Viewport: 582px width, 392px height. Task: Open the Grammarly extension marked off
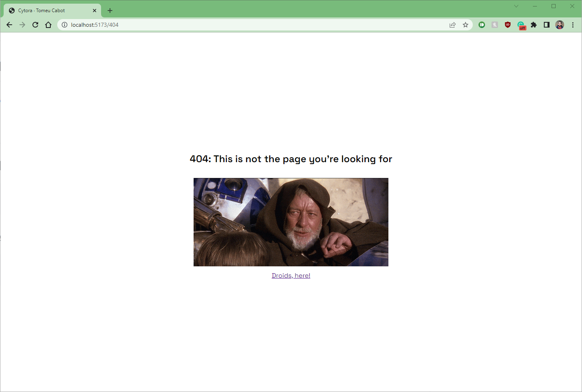point(522,26)
